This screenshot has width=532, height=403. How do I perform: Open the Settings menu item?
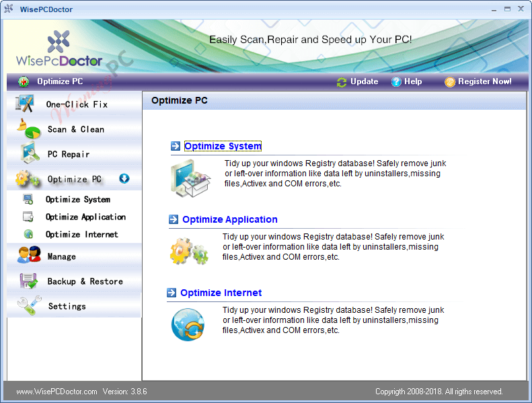[x=74, y=305]
